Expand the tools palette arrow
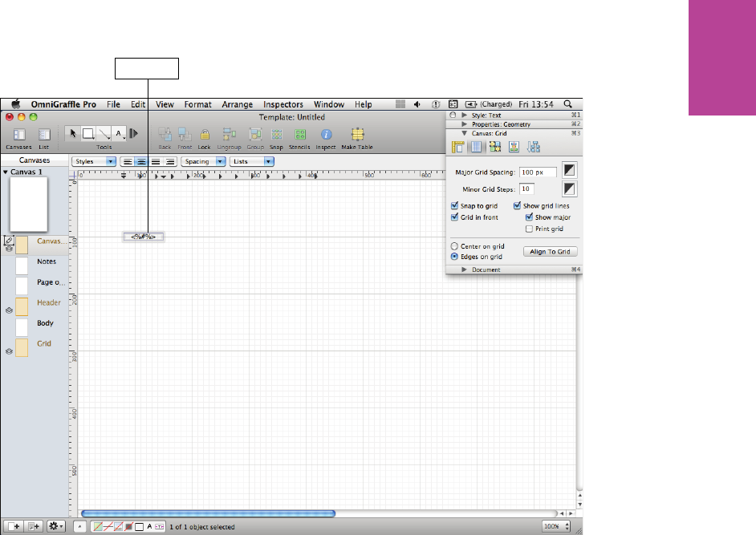The height and width of the screenshot is (535, 756). tap(134, 133)
